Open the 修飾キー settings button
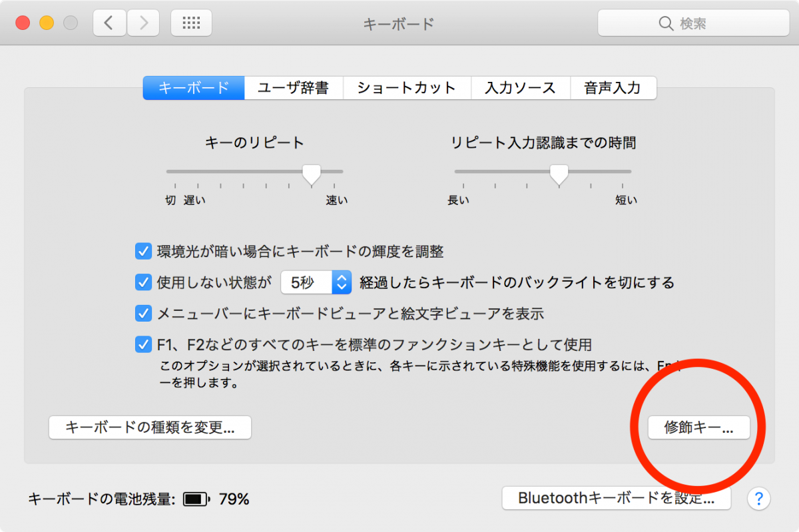 point(698,428)
